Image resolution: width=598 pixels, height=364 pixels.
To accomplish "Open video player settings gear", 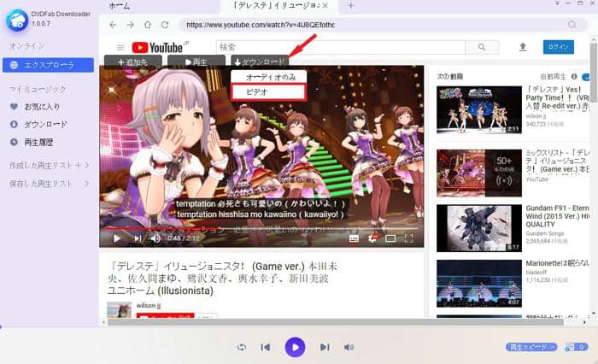I will click(372, 238).
